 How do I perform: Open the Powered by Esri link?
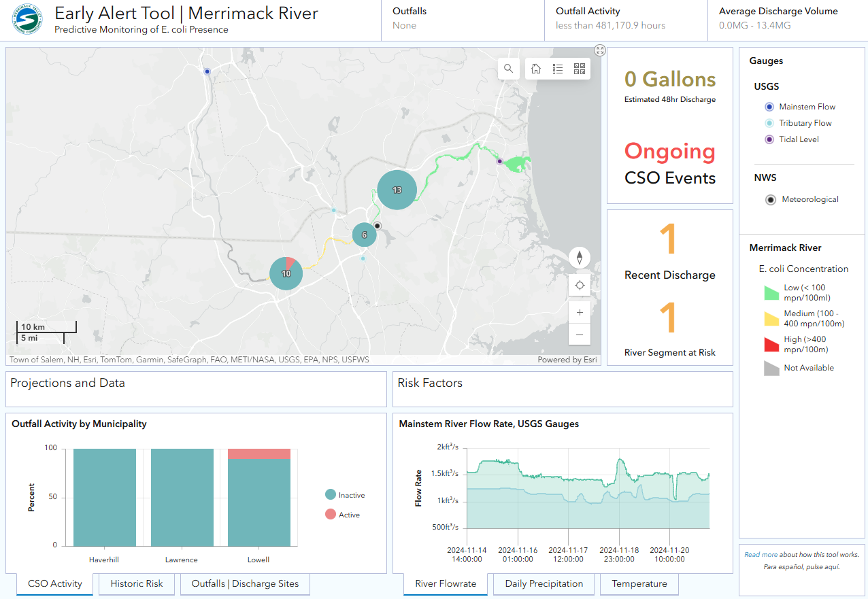click(x=567, y=360)
